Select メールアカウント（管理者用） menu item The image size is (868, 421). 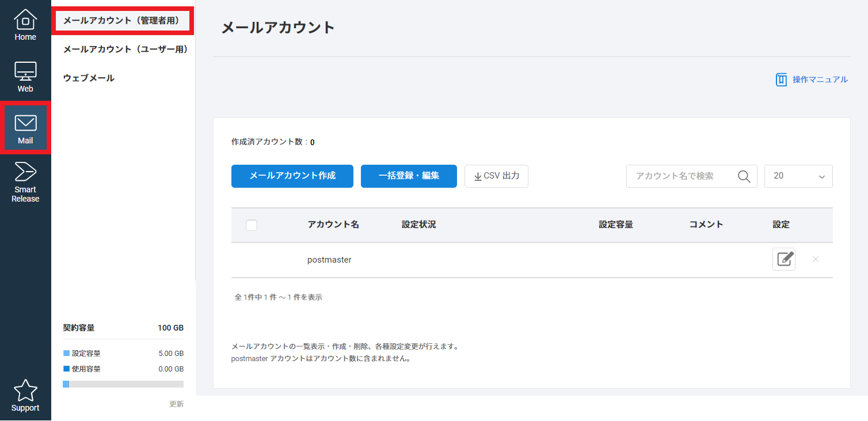coord(123,21)
